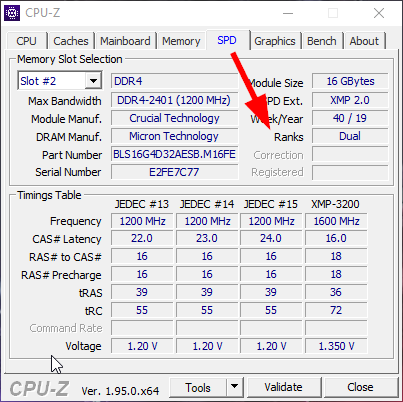Close the CPU-Z window with X
This screenshot has height=402, width=403.
[379, 13]
